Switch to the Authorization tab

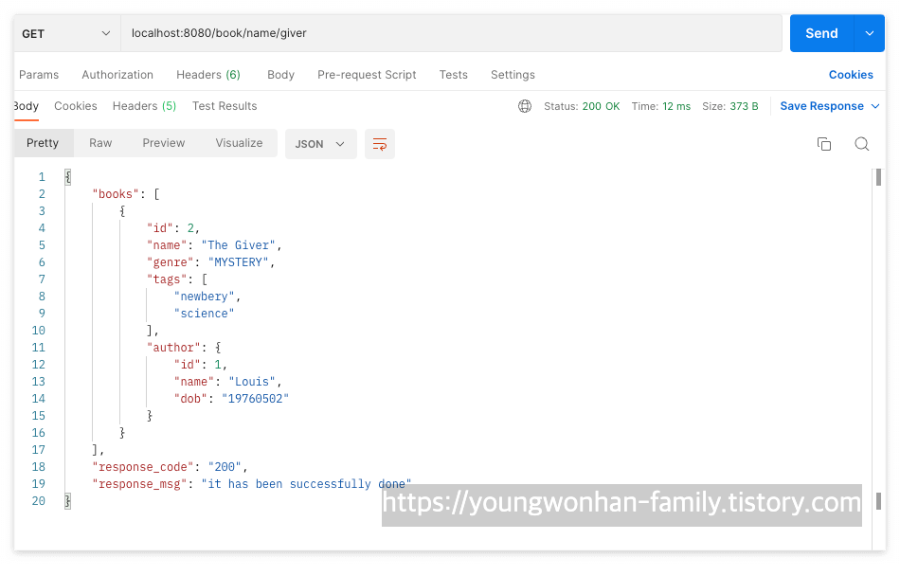click(117, 75)
